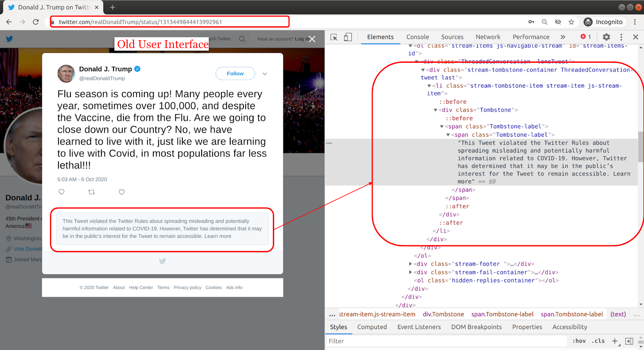Click Learn more in the tombstone notice
Viewport: 644px width, 350px height.
pos(218,236)
